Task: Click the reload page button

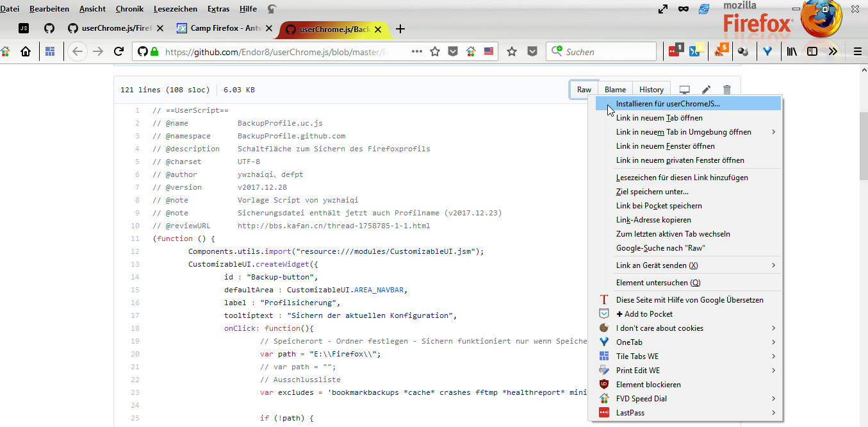Action: click(119, 51)
